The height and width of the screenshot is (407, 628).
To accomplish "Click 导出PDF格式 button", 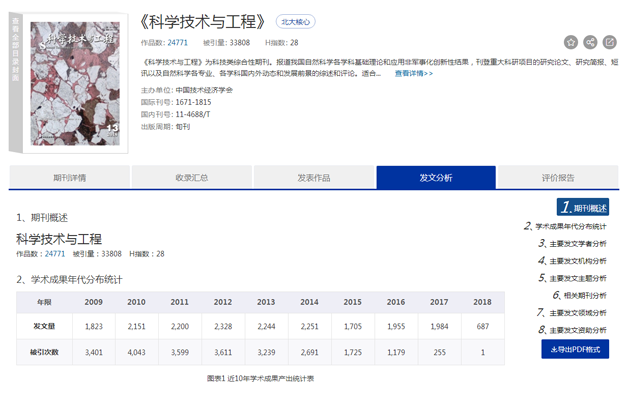I will point(575,349).
